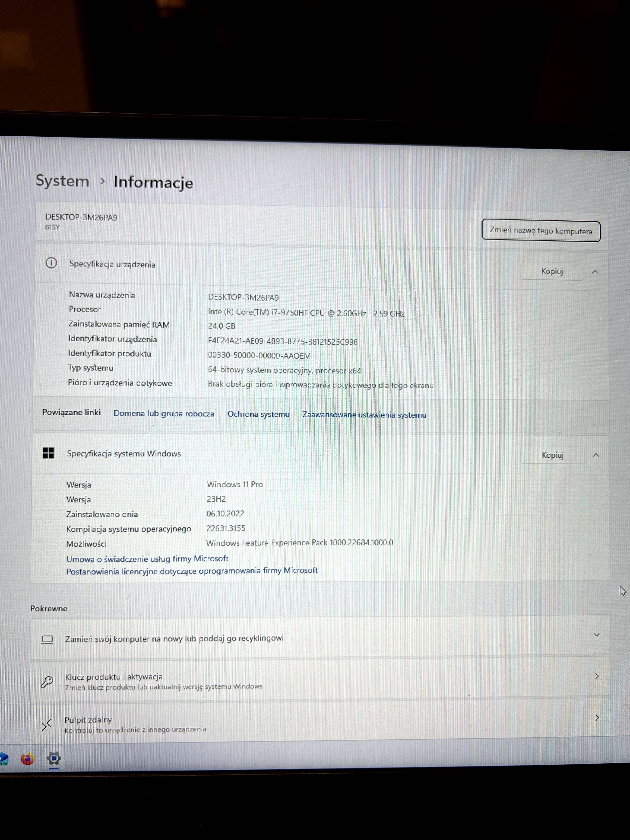Click the Windows logo beside Specyfikacja systemu Windows
Screen dimensions: 630x840
[x=49, y=453]
